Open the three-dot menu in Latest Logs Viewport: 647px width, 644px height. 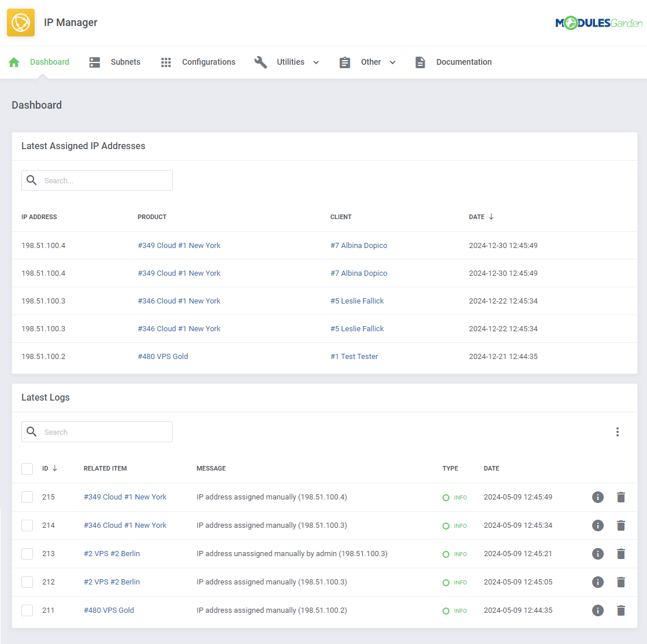pos(618,432)
